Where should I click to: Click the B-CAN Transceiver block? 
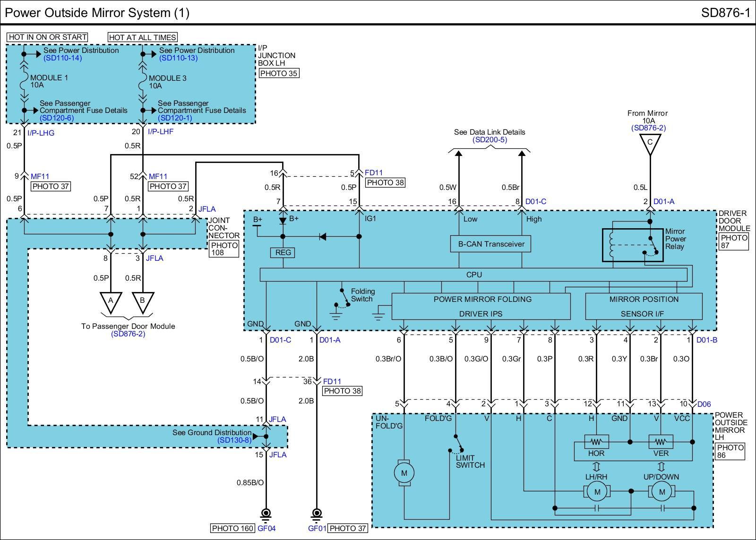[x=491, y=244]
